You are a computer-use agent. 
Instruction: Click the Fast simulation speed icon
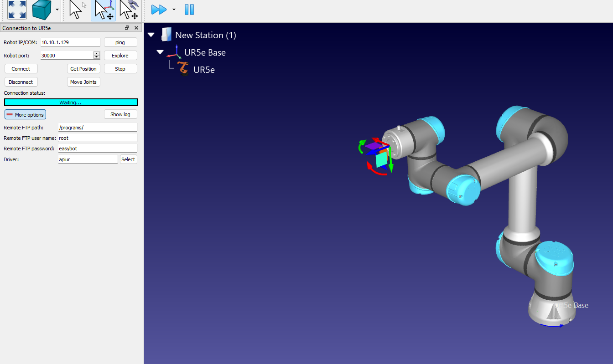159,10
